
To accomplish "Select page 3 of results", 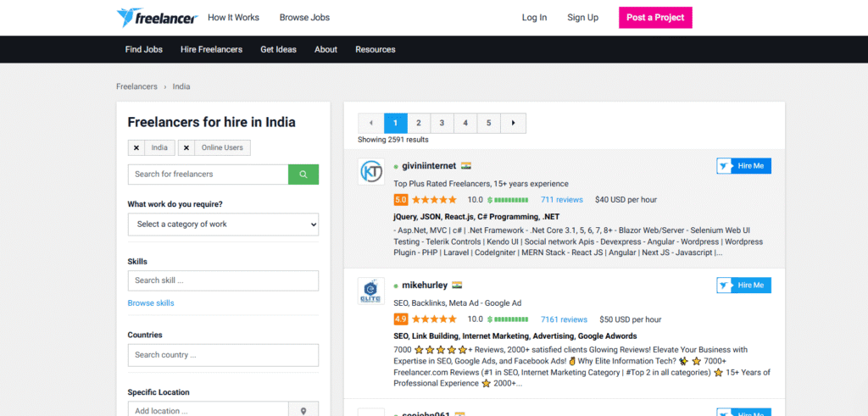I will click(x=442, y=123).
